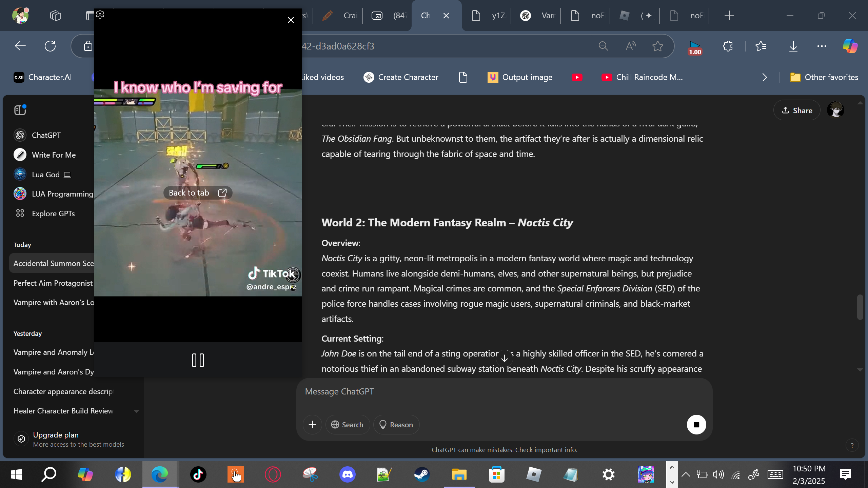Open Steam from the taskbar

tap(422, 474)
